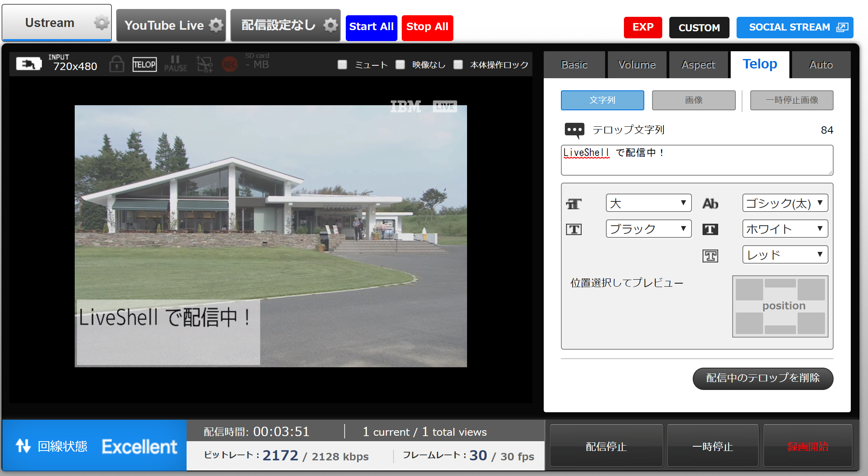Select top-left telop position block
This screenshot has width=868, height=476.
(749, 289)
